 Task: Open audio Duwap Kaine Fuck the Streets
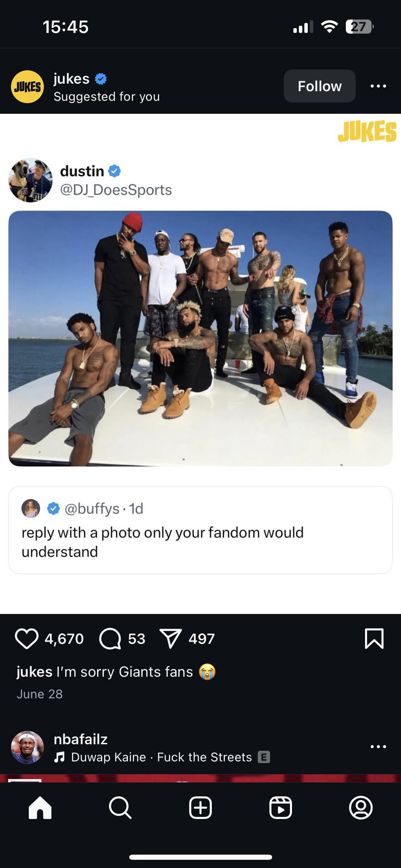pos(162,757)
